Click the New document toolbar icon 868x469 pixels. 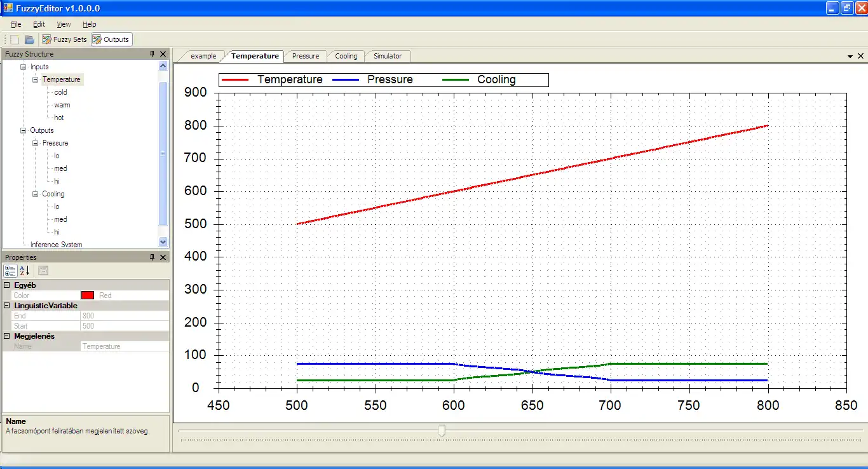tap(15, 39)
